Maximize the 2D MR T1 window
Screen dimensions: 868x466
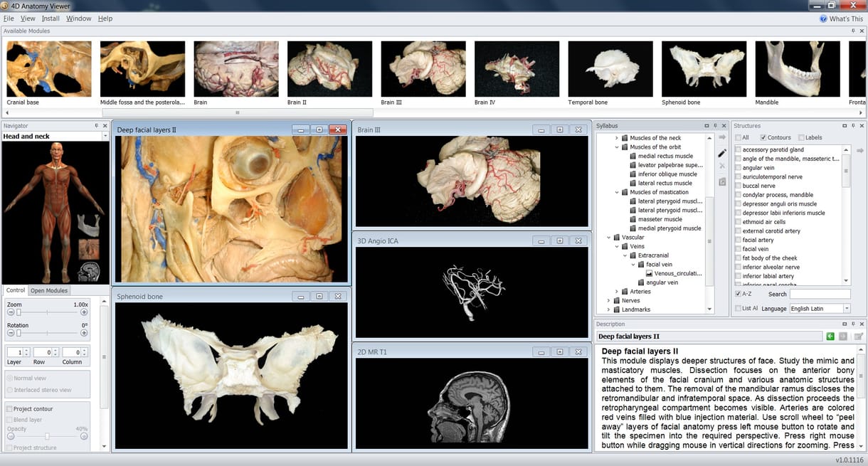click(560, 351)
